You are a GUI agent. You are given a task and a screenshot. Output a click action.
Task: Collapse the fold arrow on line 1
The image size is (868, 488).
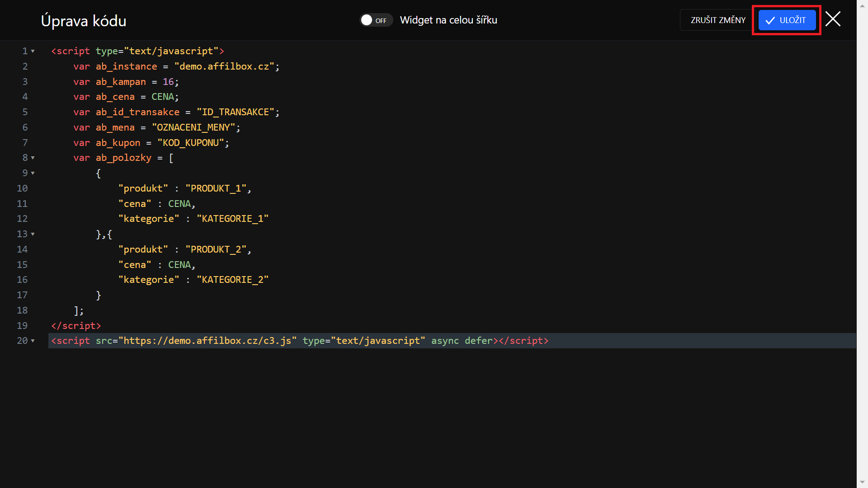point(33,52)
